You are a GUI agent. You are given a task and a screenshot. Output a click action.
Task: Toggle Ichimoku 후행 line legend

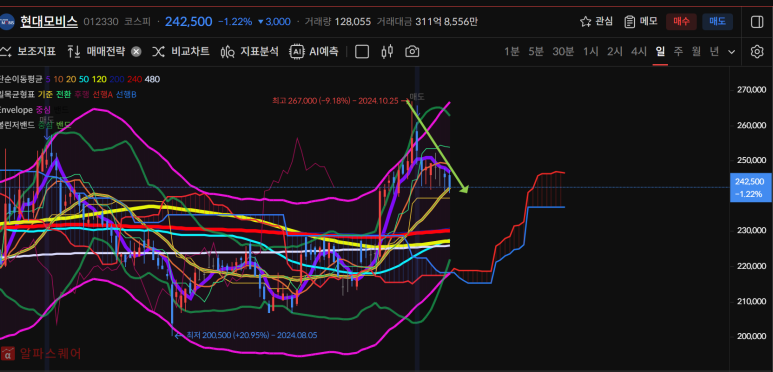point(82,94)
